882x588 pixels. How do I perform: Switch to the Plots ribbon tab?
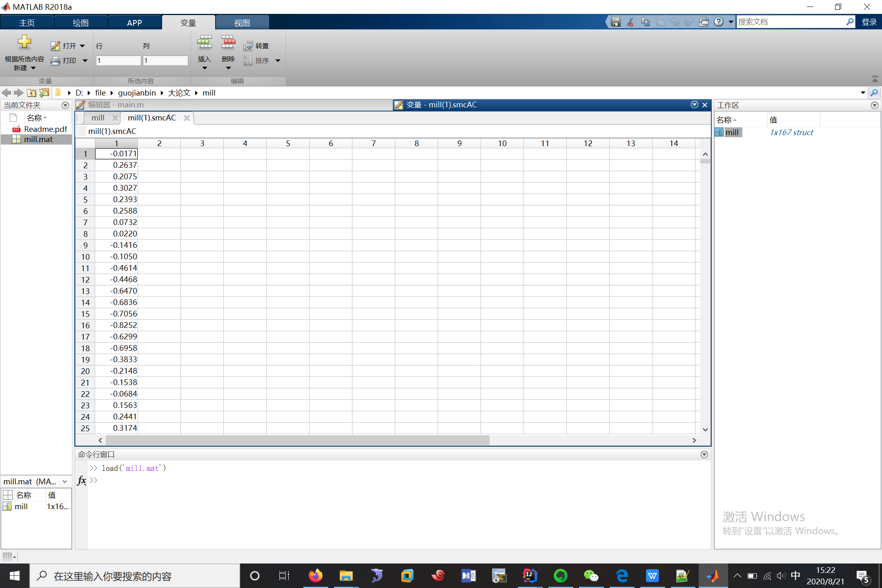point(80,23)
